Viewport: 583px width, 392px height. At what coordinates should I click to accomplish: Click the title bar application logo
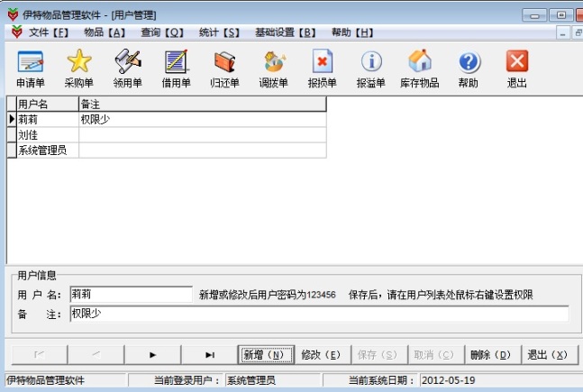point(13,15)
